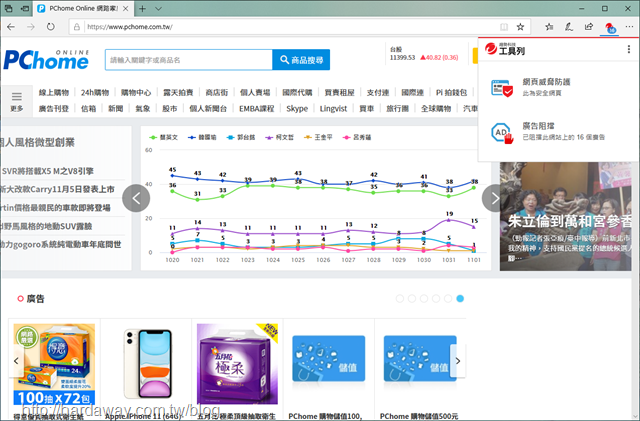Click the set tabs aside icon
640x421 pixels.
(25, 9)
